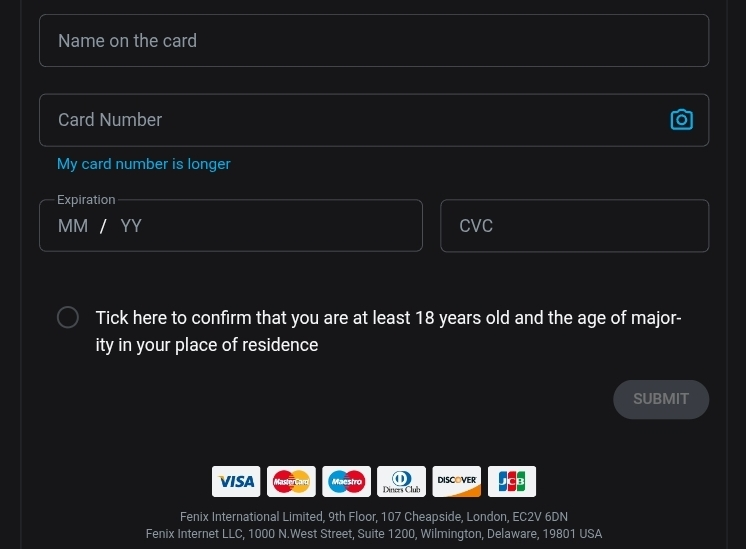Screen dimensions: 746x549
Task: Focus the 'Name on the card' field
Action: [373, 41]
